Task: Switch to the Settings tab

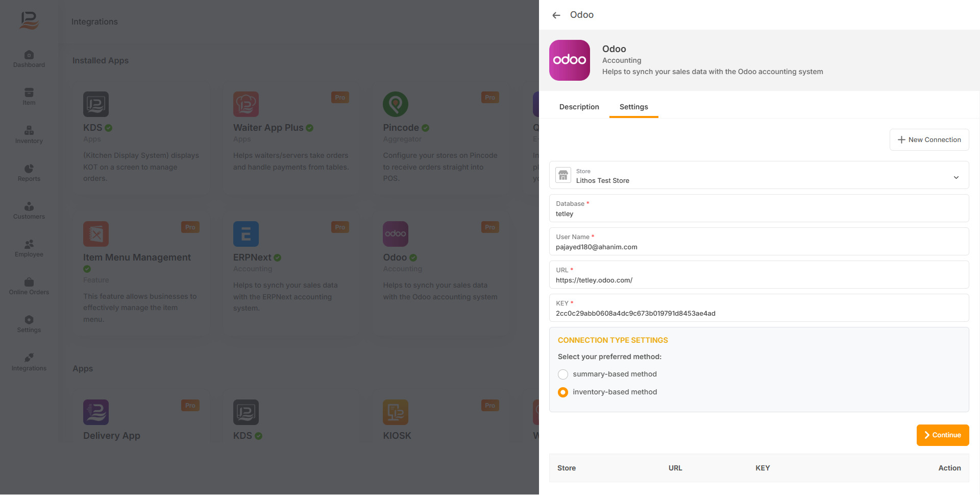Action: [634, 107]
